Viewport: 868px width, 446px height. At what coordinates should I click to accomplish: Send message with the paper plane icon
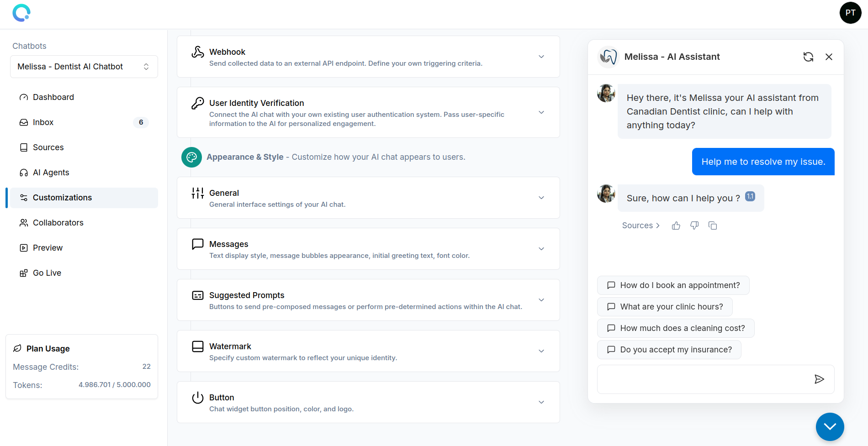point(819,379)
